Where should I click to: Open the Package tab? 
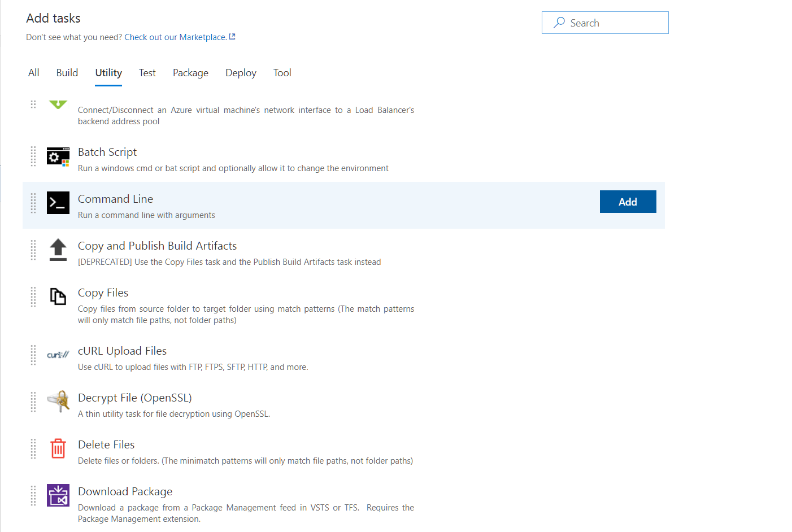click(x=190, y=73)
